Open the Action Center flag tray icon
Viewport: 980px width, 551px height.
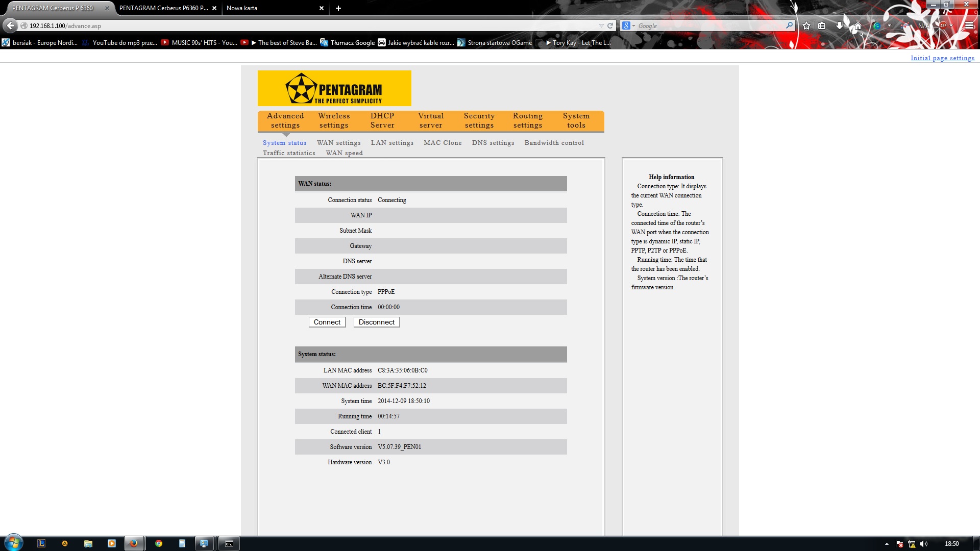click(x=899, y=544)
